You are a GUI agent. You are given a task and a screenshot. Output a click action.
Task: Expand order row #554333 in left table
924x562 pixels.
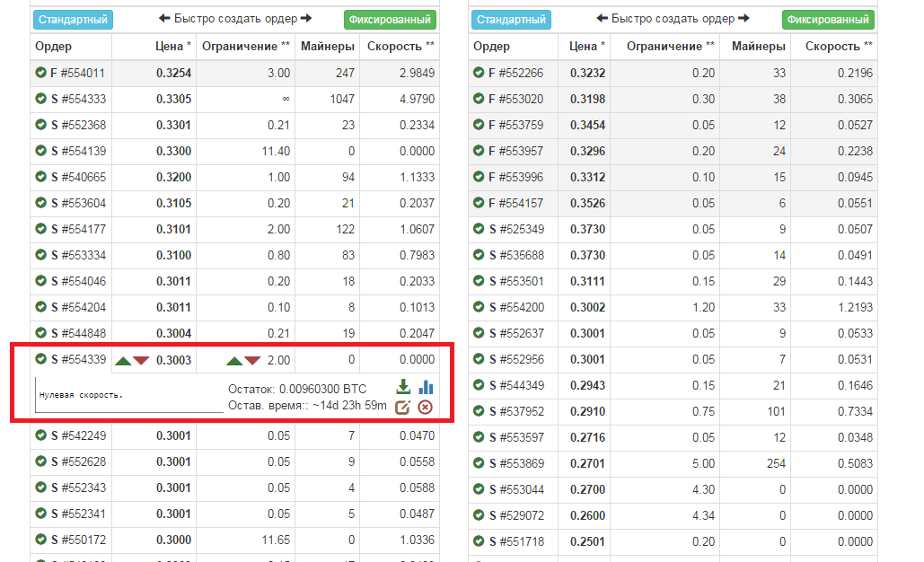(79, 99)
